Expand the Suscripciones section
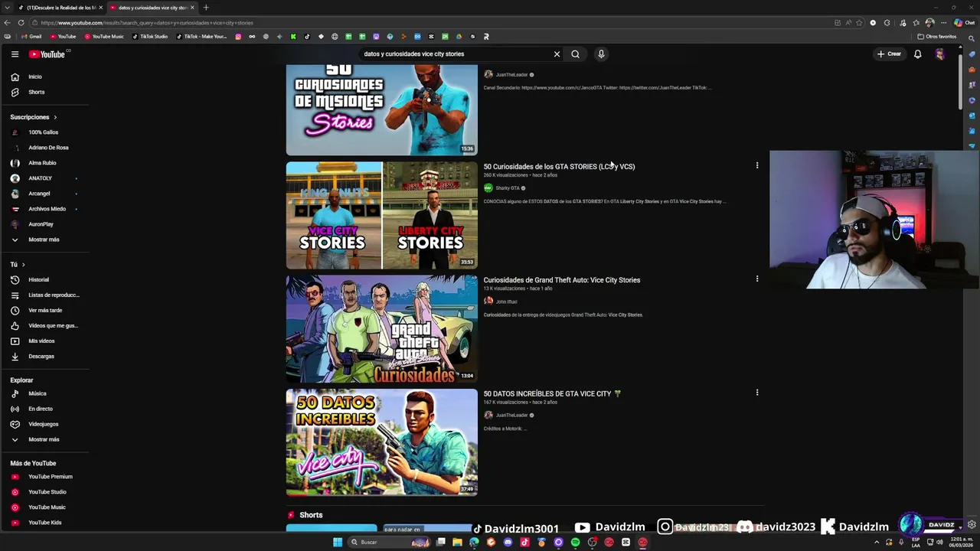This screenshot has width=980, height=551. [x=34, y=117]
